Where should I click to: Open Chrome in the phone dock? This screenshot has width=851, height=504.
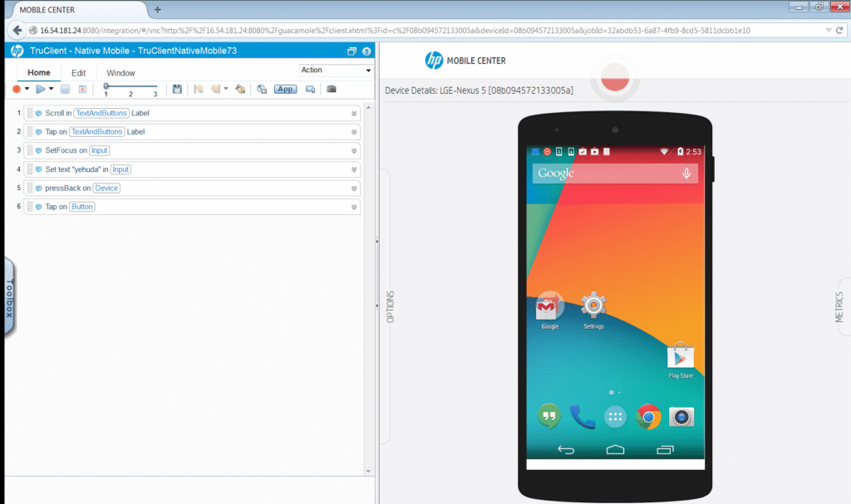pos(648,417)
